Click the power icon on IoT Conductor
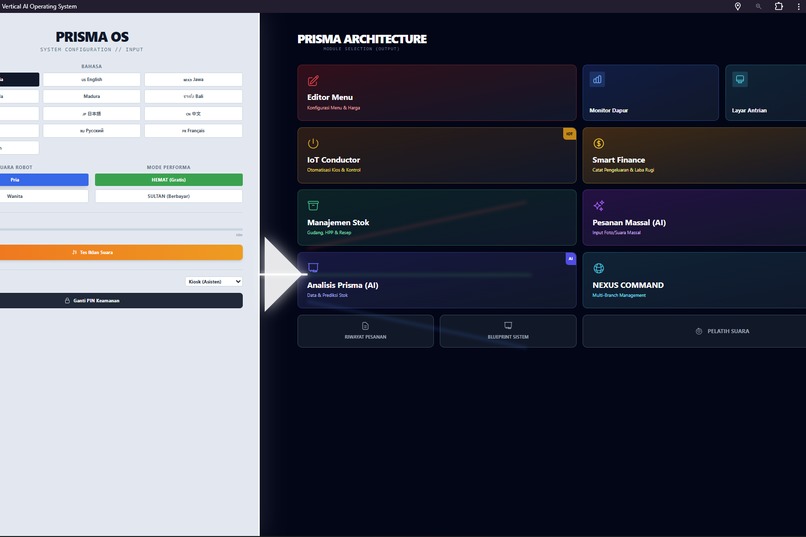Image resolution: width=806 pixels, height=537 pixels. click(313, 143)
